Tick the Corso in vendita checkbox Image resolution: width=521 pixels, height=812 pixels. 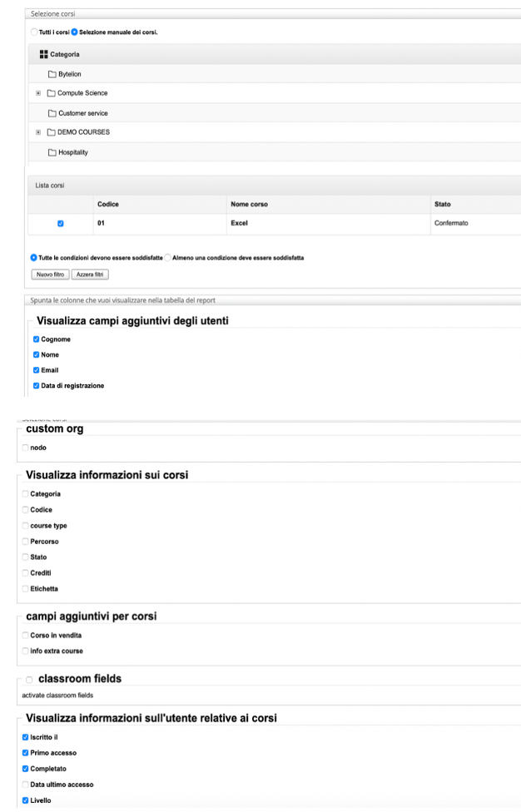pos(25,636)
